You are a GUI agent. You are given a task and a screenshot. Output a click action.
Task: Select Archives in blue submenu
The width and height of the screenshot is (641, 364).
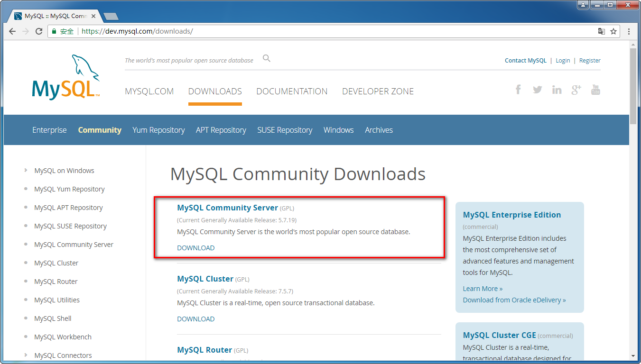click(x=379, y=130)
